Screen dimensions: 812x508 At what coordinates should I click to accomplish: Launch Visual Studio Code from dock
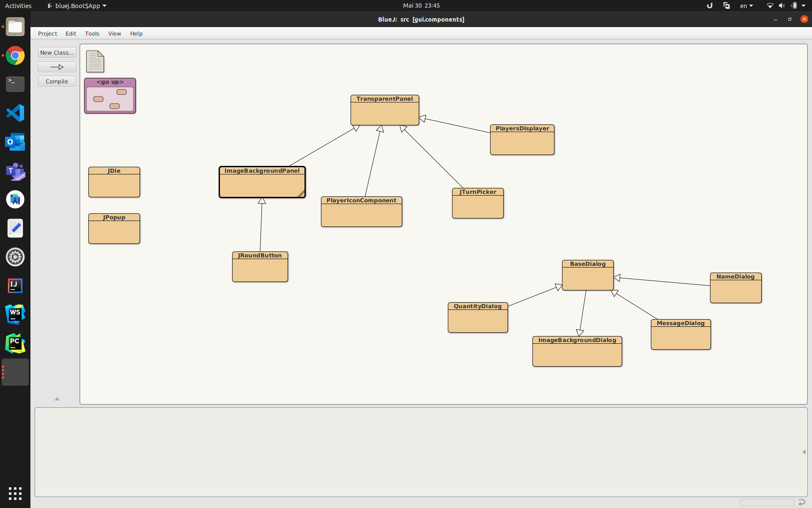15,113
